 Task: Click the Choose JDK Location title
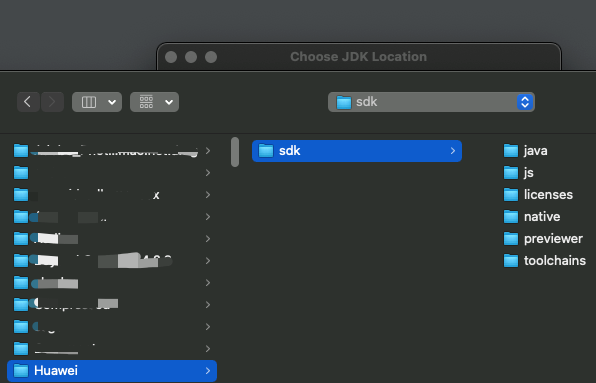coord(358,57)
